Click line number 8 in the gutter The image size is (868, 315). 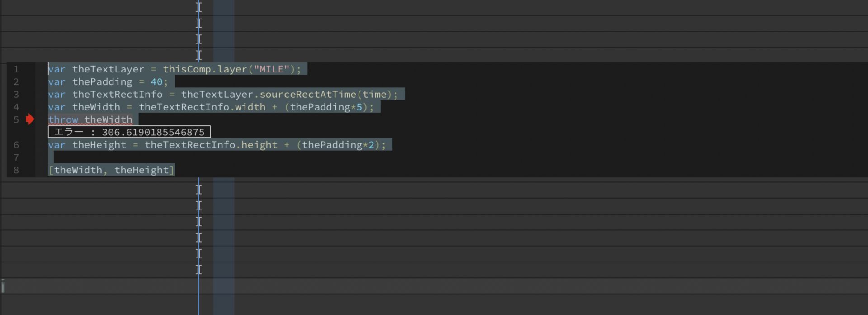16,170
